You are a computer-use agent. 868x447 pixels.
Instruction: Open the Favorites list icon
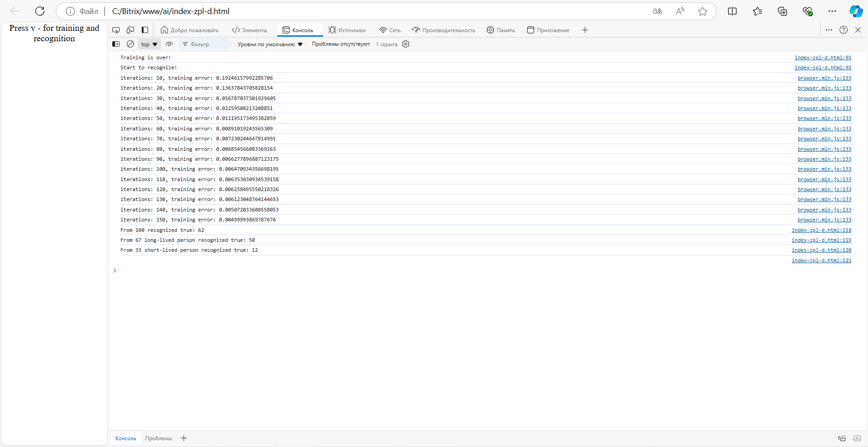point(758,11)
